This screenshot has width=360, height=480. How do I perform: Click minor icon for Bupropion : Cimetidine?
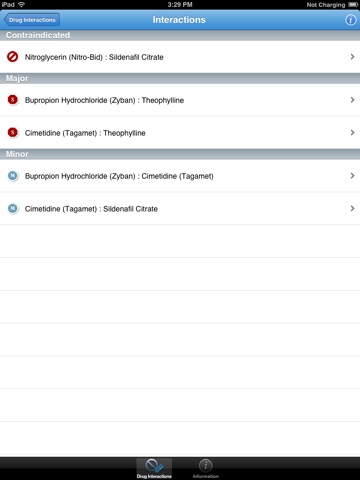point(13,176)
